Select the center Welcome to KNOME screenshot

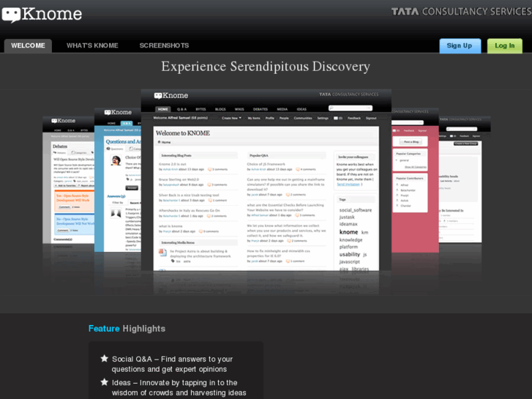click(x=266, y=180)
